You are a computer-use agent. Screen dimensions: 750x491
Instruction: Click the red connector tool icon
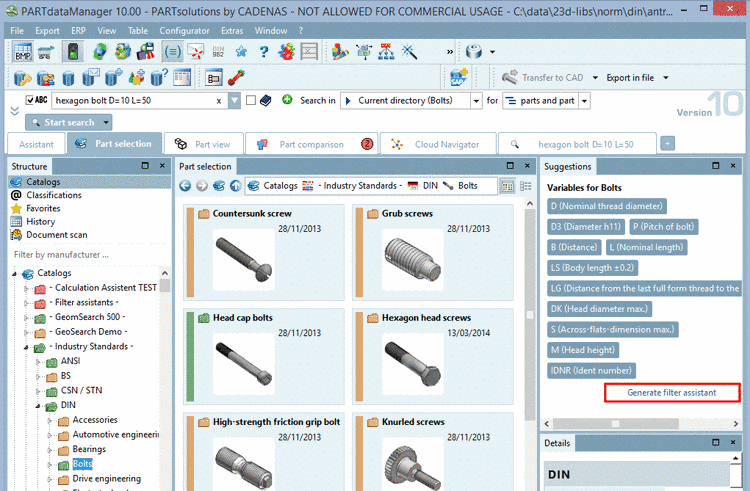point(236,77)
